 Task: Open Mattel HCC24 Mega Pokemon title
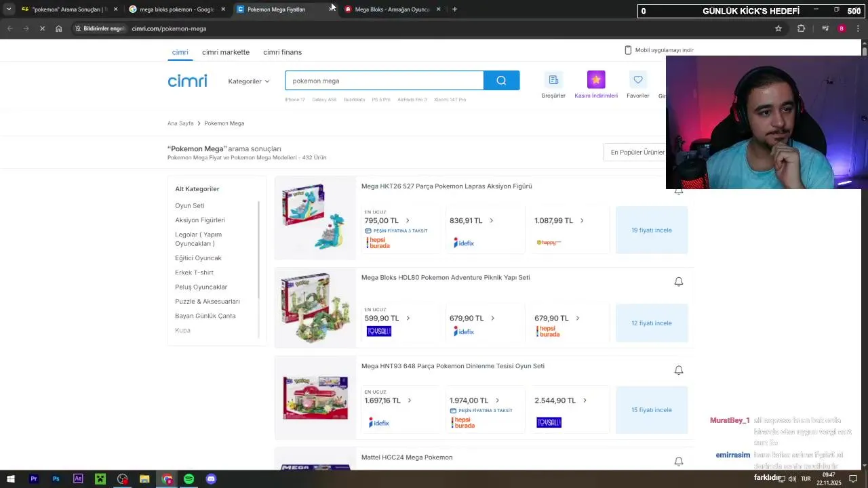[407, 457]
